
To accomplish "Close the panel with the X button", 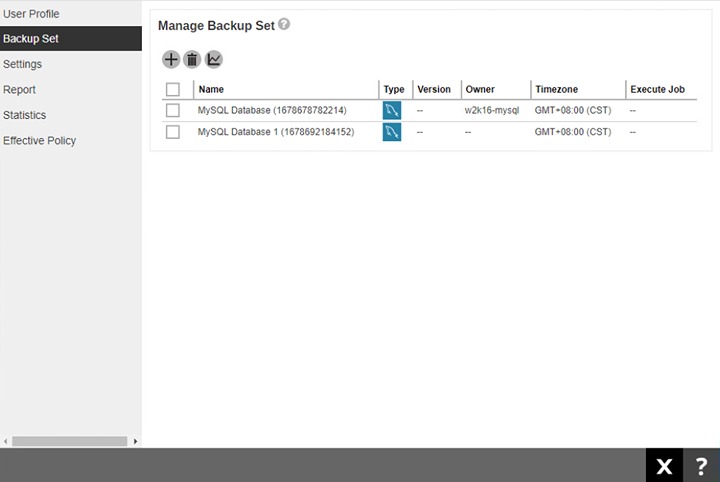I will coord(664,465).
